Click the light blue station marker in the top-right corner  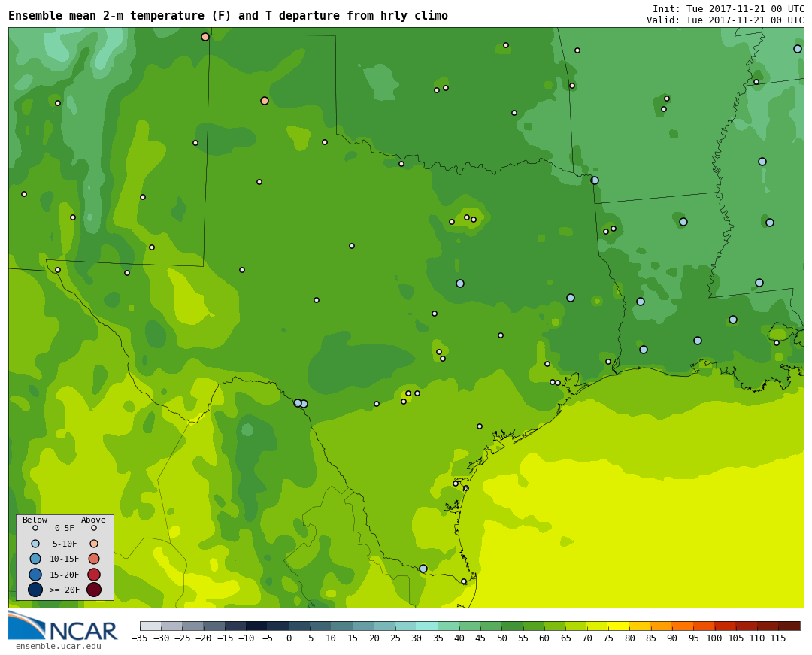(798, 49)
